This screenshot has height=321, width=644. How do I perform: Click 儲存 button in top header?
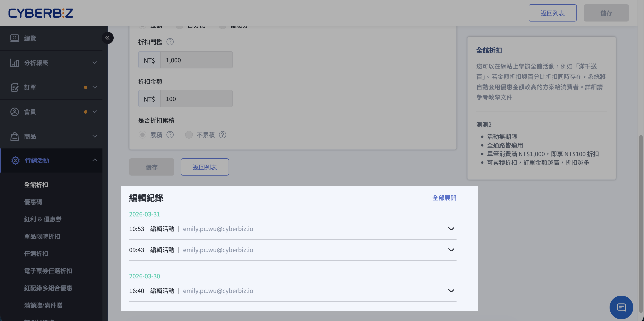[606, 13]
